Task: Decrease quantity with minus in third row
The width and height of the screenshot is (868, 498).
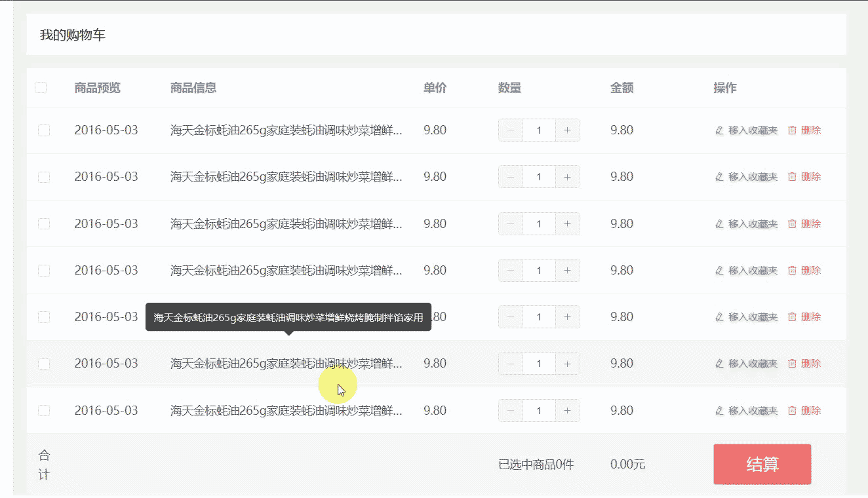Action: pyautogui.click(x=511, y=223)
